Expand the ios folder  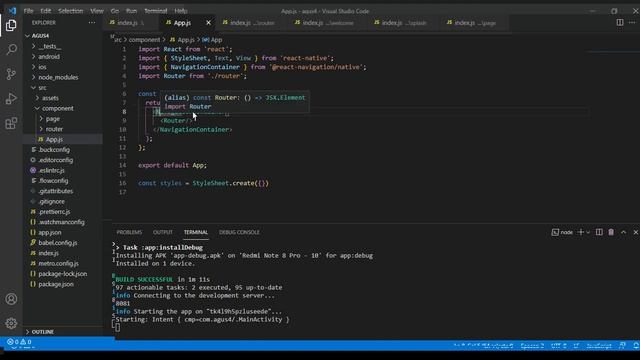(x=62, y=67)
